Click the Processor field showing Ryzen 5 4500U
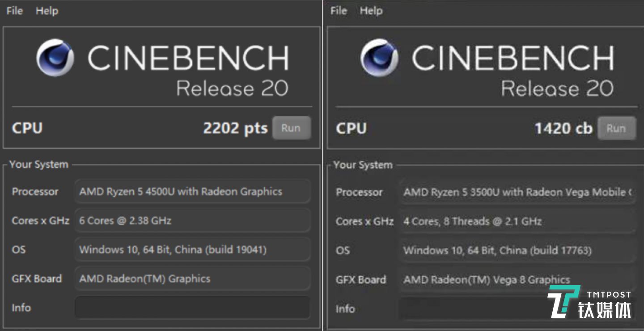 coord(192,191)
